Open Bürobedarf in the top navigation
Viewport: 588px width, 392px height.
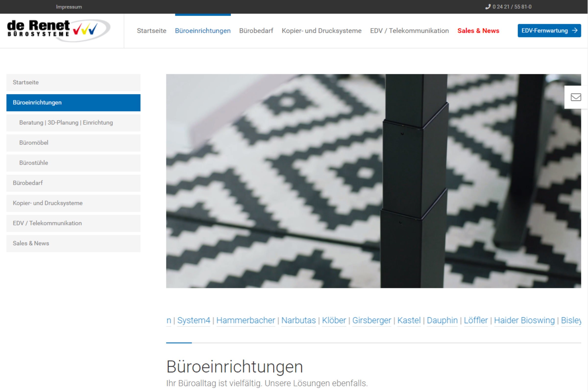(x=256, y=31)
